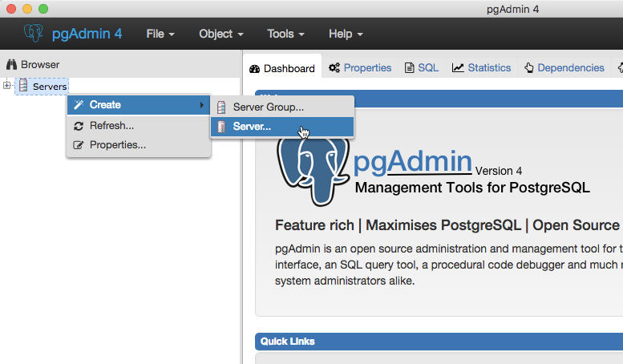Screen dimensions: 623x364
Task: Click the large pgAdmin elephant logo
Action: (313, 171)
